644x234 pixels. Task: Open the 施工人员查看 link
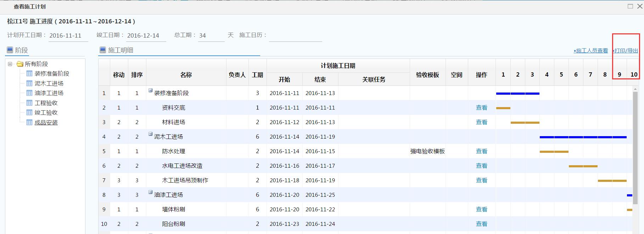[591, 51]
